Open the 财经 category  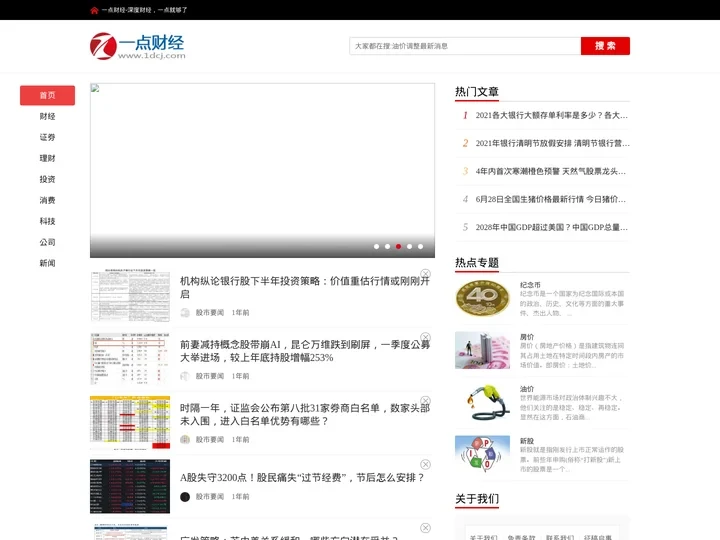click(47, 117)
